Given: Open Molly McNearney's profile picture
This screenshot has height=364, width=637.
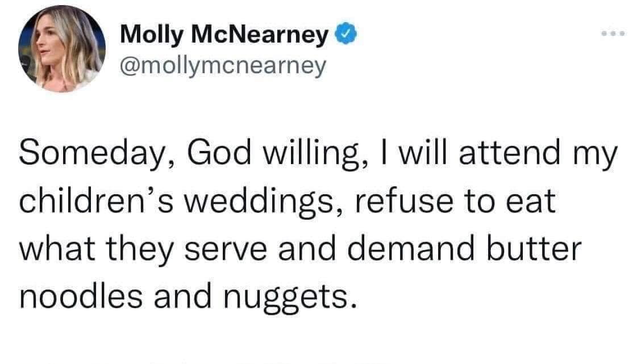Looking at the screenshot, I should tap(61, 49).
